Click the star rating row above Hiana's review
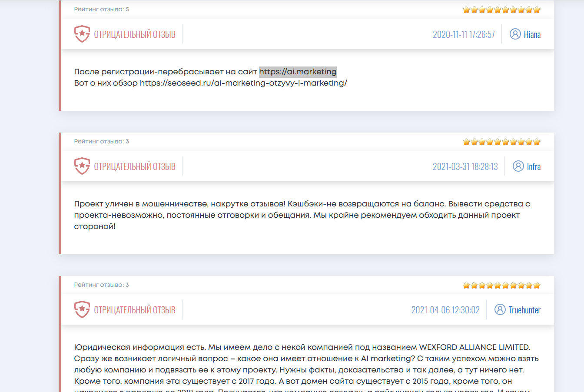Screen dimensions: 584x392 (x=501, y=10)
